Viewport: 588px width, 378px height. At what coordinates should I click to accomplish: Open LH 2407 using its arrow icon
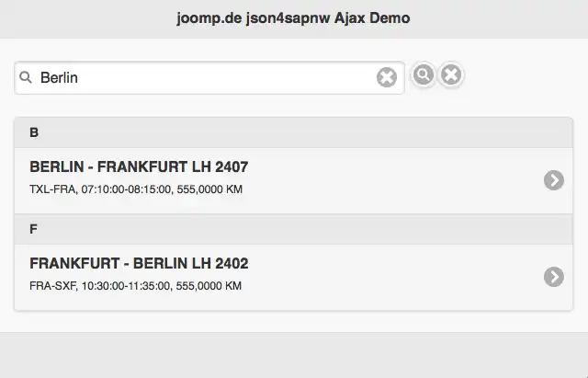[x=553, y=180]
